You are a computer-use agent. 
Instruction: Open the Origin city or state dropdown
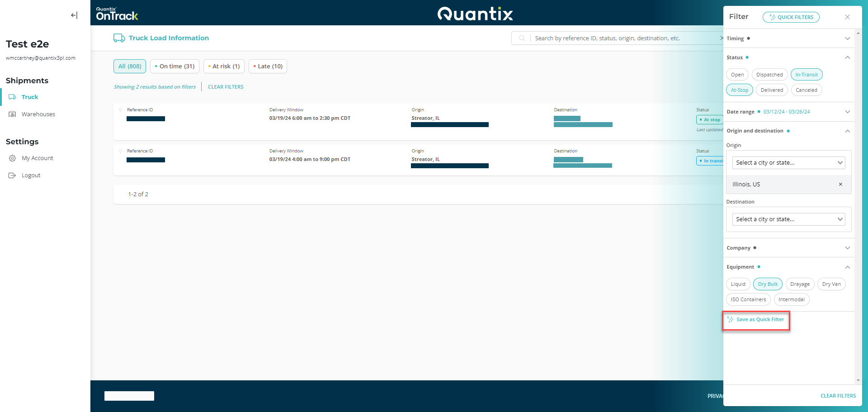788,163
